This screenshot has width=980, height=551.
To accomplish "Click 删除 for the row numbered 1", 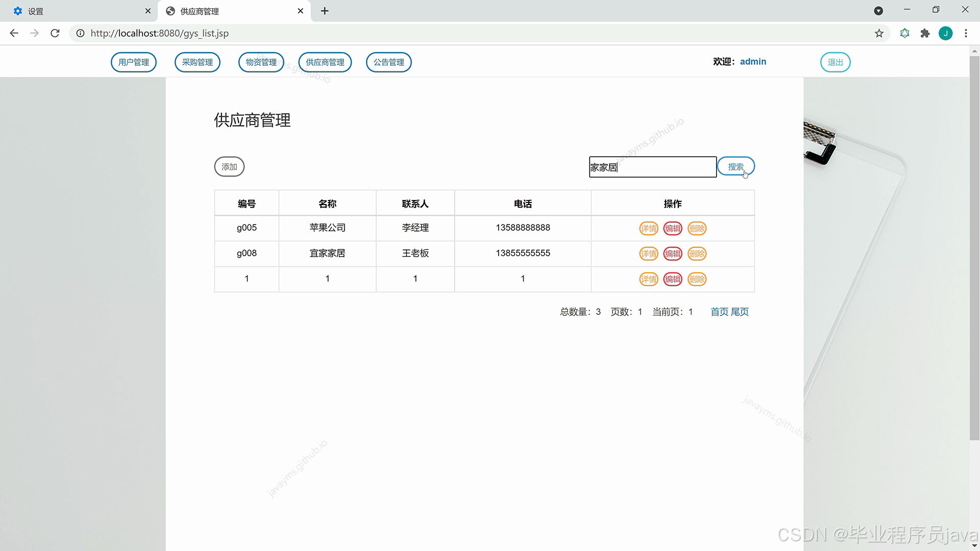I will tap(697, 279).
